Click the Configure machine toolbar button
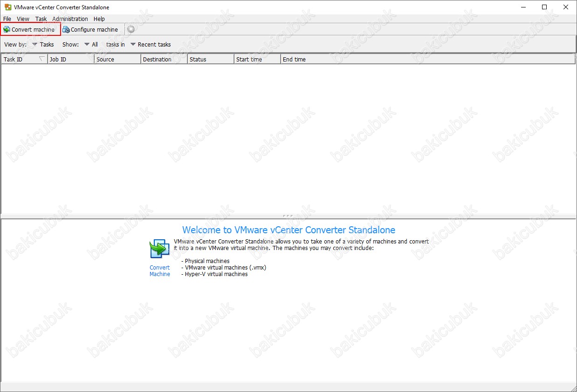This screenshot has width=577, height=392. point(91,29)
